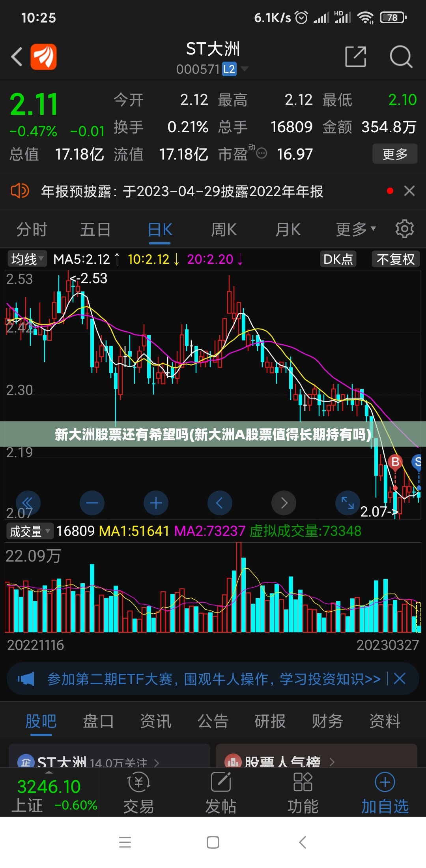Tap the red B buy marker
Screen dimensions: 426x868
point(395,462)
